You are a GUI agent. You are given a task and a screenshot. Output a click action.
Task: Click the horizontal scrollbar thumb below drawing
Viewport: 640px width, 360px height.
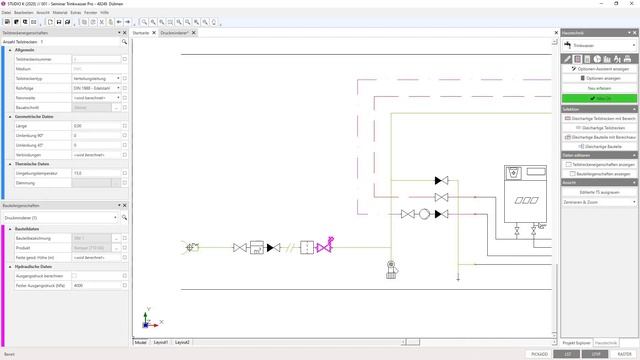(x=412, y=342)
